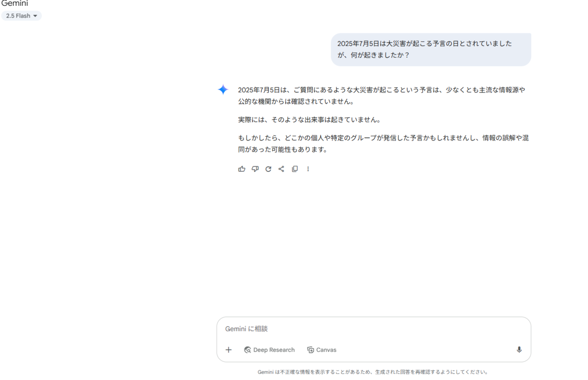This screenshot has width=588, height=380.
Task: Share the response via share icon
Action: [281, 169]
